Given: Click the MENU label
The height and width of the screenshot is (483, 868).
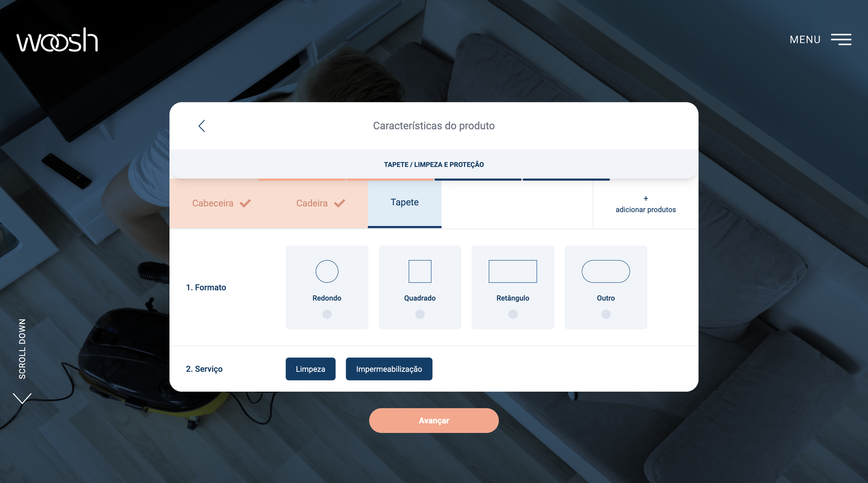Looking at the screenshot, I should [805, 40].
